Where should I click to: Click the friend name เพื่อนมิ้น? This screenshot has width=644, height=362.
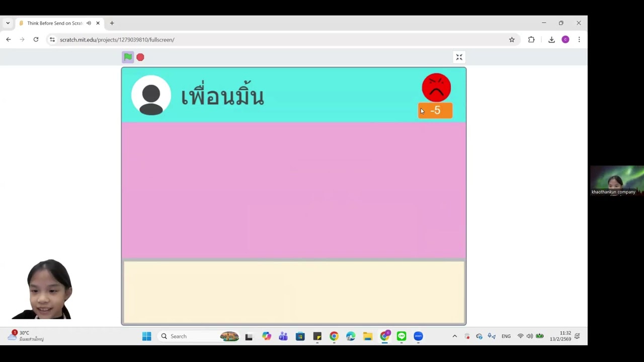tap(222, 95)
